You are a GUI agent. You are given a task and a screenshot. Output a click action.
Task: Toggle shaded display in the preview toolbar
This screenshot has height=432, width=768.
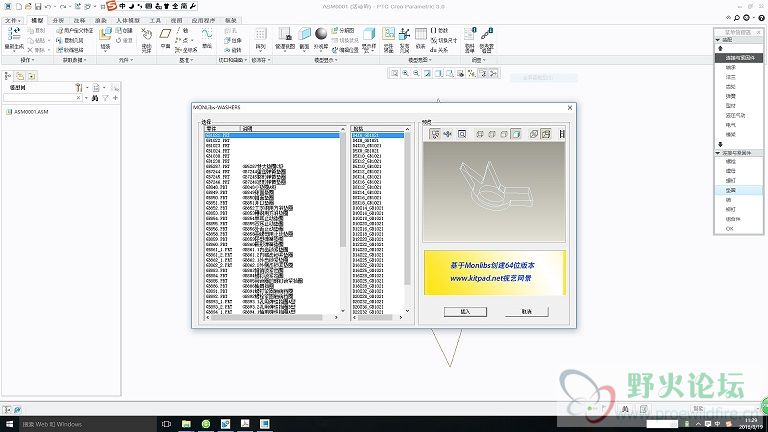[x=516, y=134]
